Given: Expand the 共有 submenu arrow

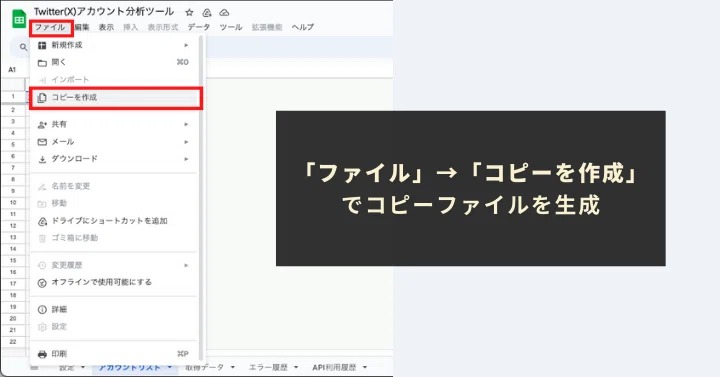Looking at the screenshot, I should 186,124.
